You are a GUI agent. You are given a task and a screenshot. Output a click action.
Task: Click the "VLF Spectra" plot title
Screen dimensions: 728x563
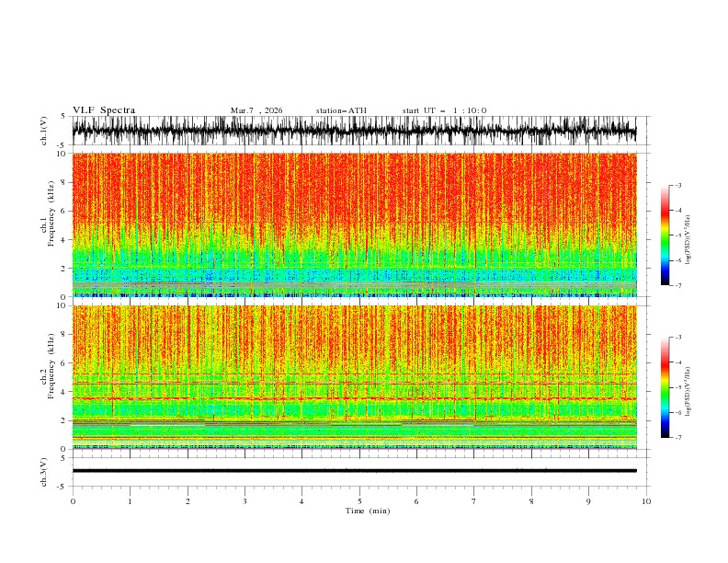tap(104, 110)
